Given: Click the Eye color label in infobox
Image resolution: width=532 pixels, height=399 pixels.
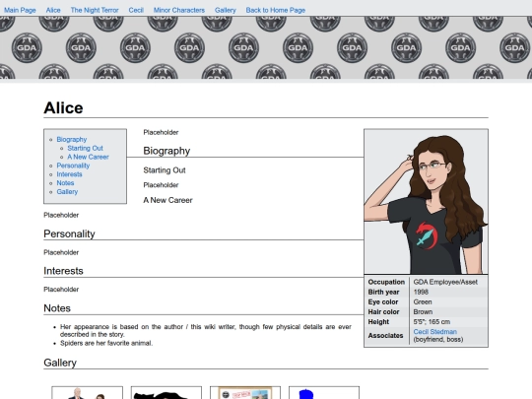Looking at the screenshot, I should coord(383,302).
